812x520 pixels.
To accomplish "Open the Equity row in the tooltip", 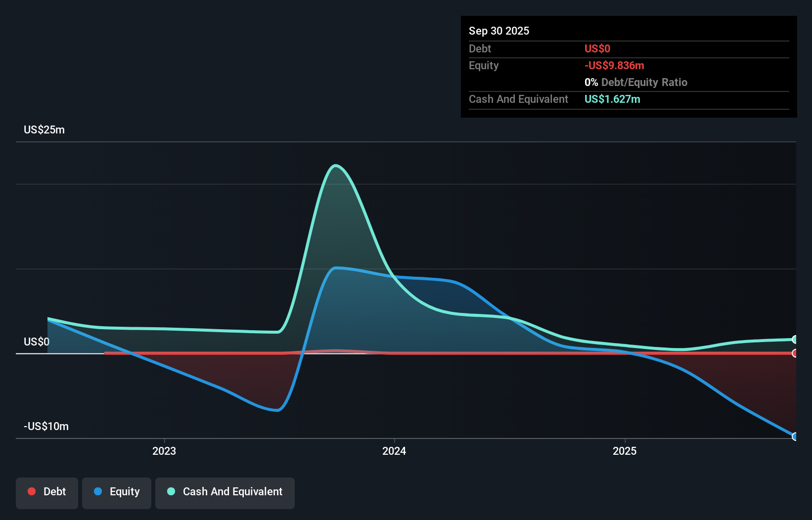I will 483,65.
